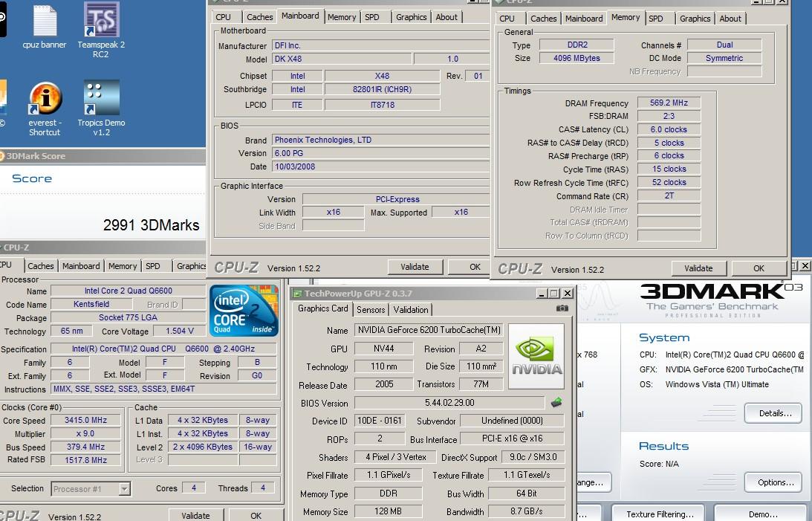
Task: Open Caches tab in bottom-left CPU-Z window
Action: click(40, 266)
